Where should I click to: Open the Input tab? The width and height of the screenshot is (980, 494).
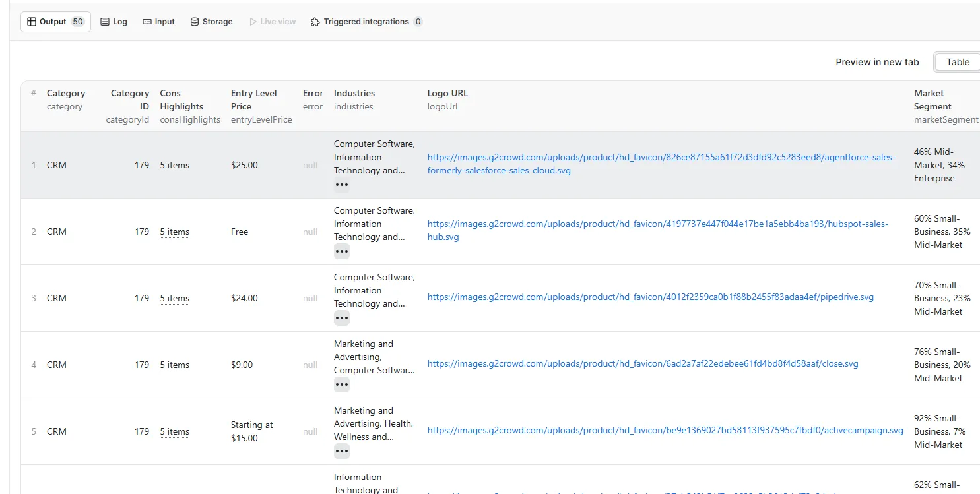158,22
